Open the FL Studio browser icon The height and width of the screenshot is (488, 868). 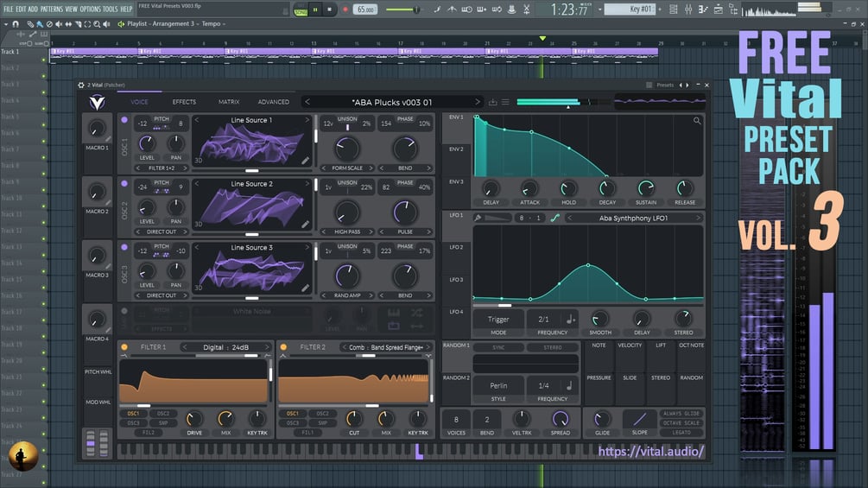pos(733,10)
